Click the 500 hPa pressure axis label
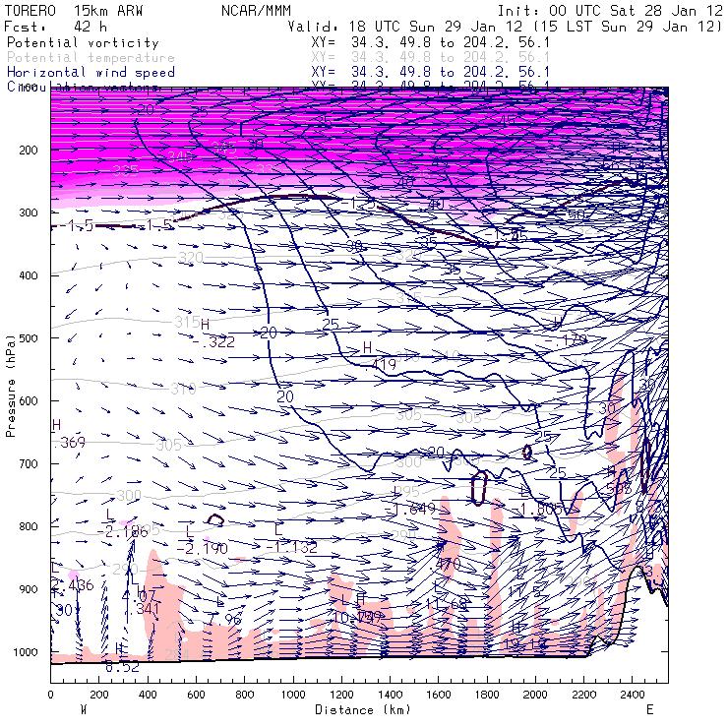Viewport: 728px width, 728px height. click(29, 338)
